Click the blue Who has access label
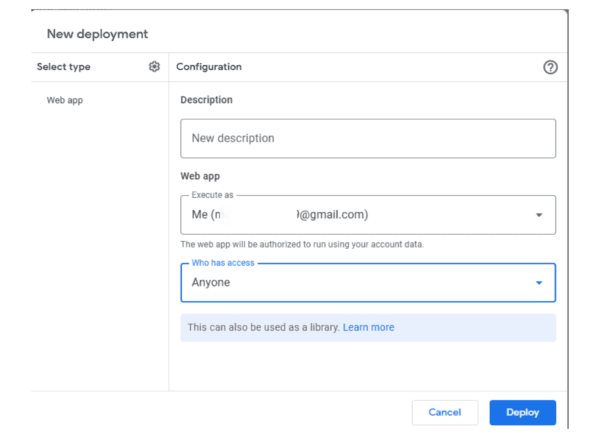Screen dimensions: 600x438 click(223, 263)
